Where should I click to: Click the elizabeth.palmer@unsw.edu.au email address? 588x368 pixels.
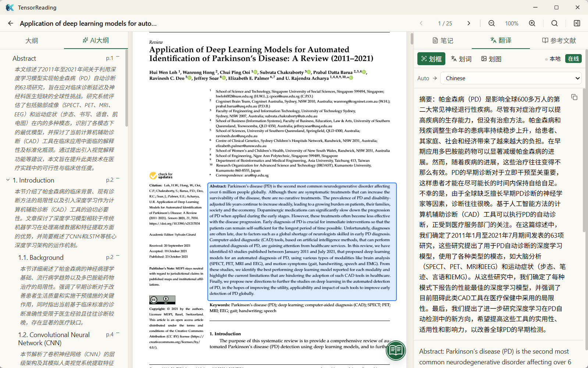[x=241, y=146]
